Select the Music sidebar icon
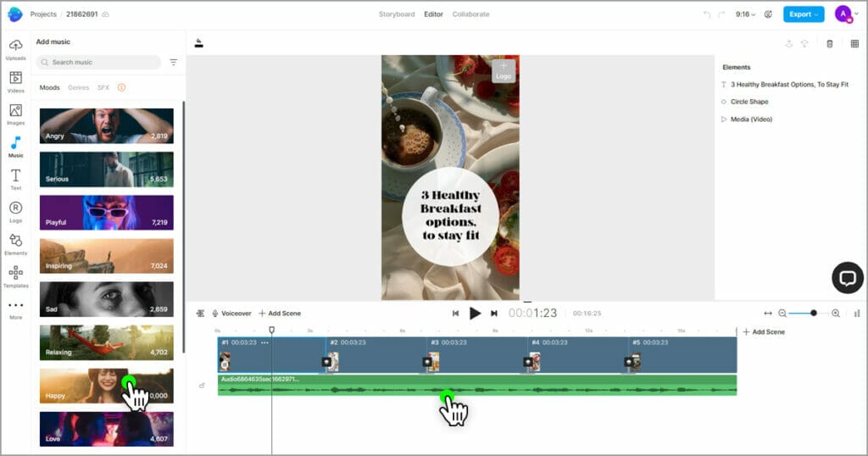 pyautogui.click(x=15, y=147)
